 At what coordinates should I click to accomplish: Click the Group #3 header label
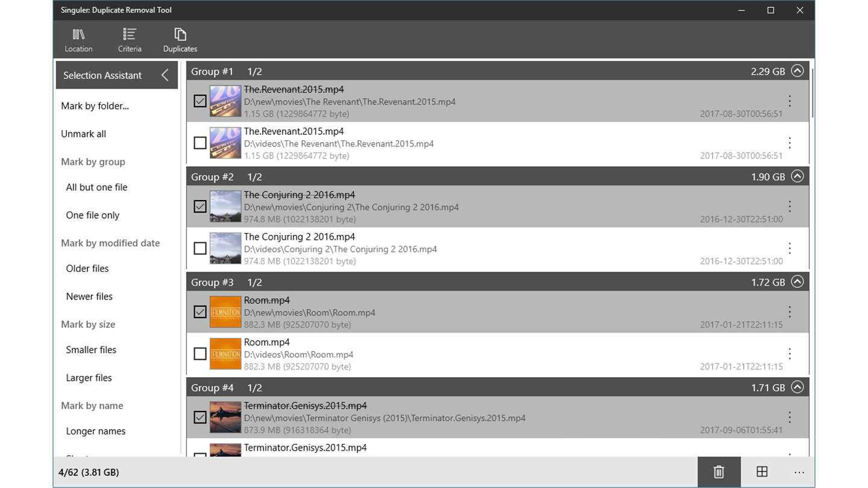(212, 282)
